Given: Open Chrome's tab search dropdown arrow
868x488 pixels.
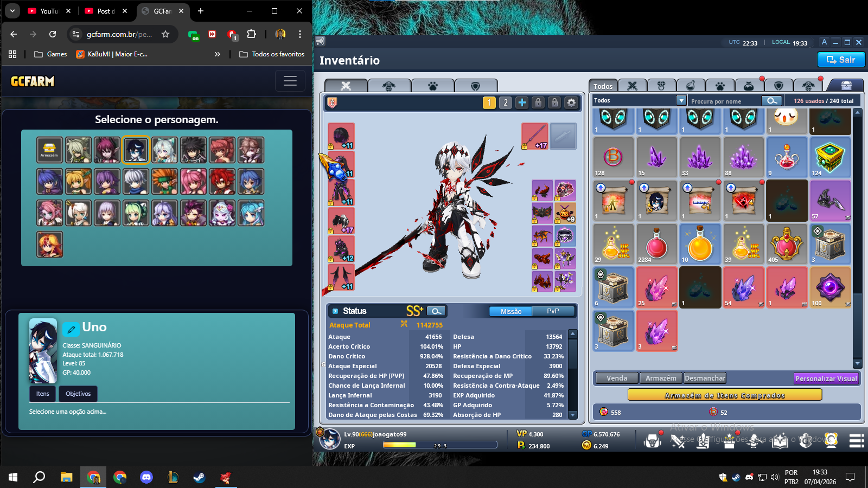Looking at the screenshot, I should pos(12,11).
